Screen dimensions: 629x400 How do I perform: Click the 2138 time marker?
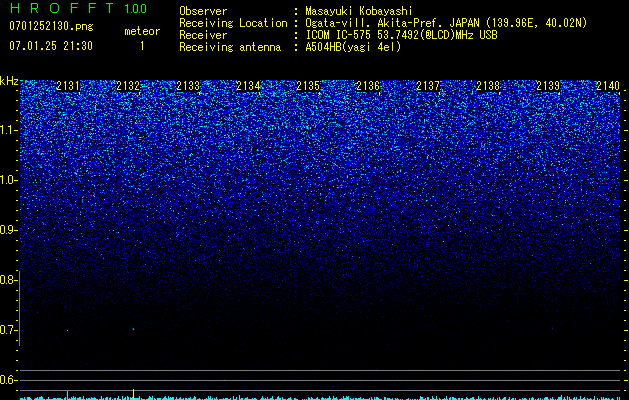tap(488, 86)
